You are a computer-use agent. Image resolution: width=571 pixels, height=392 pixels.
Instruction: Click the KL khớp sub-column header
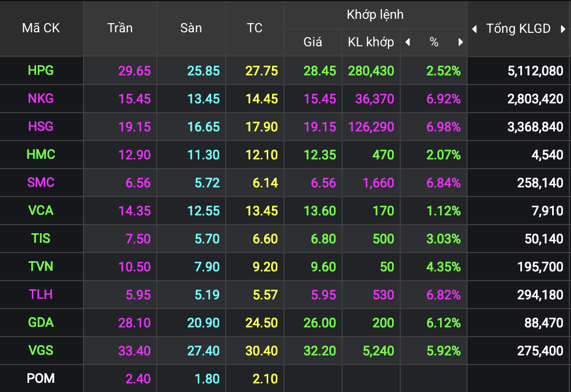coord(371,42)
